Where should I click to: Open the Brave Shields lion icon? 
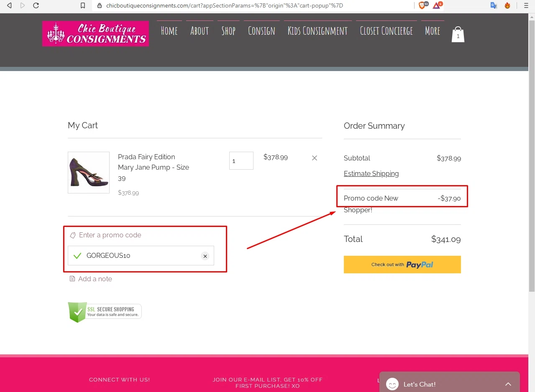pos(423,5)
